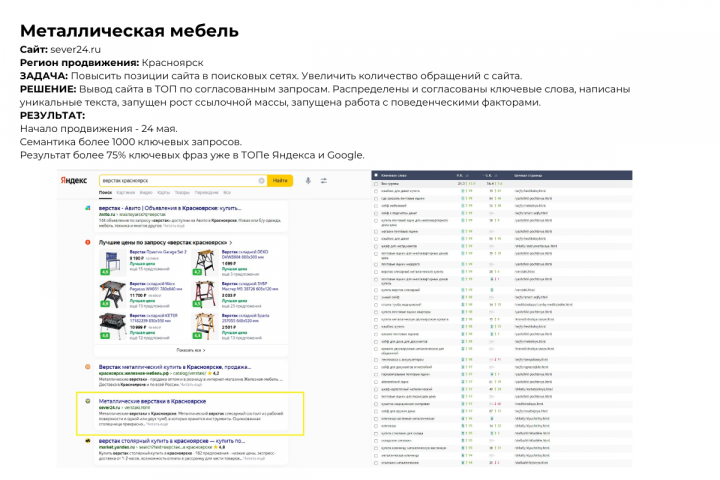Click the Avito favicon beside first result
Screen dimensions: 720x480
[x=88, y=208]
